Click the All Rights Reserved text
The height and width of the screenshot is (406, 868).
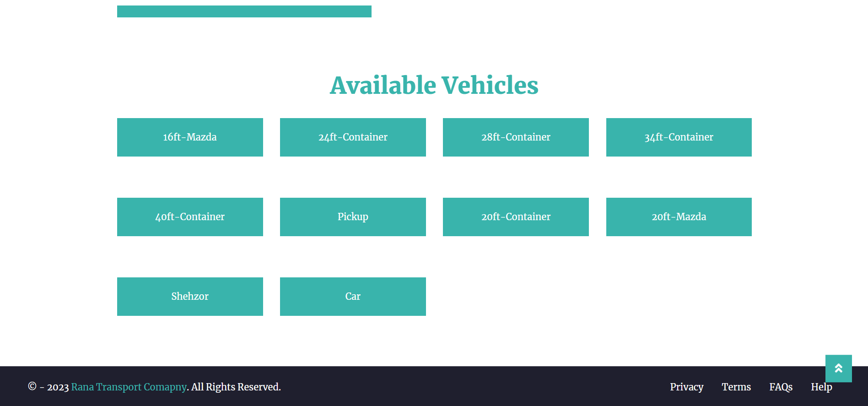pyautogui.click(x=236, y=387)
